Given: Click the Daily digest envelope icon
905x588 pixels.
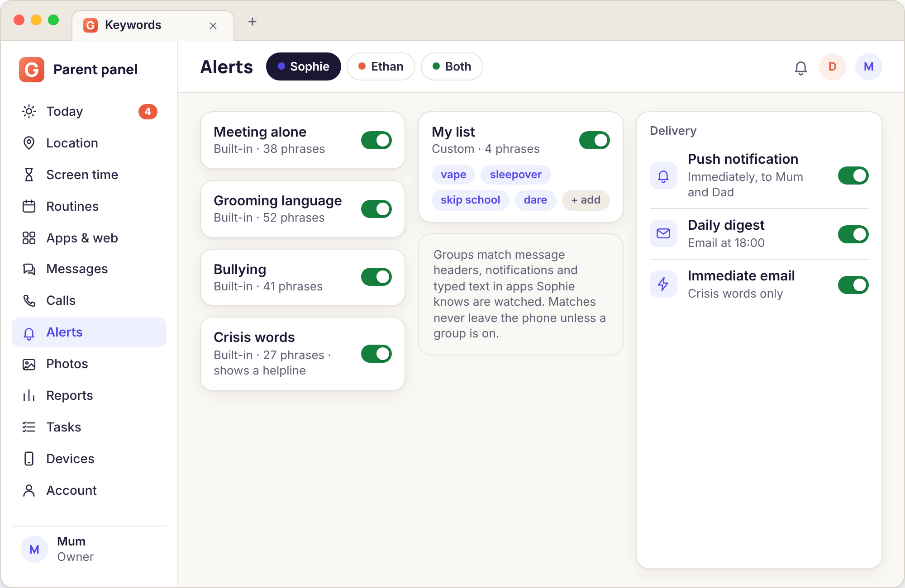Looking at the screenshot, I should 663,233.
